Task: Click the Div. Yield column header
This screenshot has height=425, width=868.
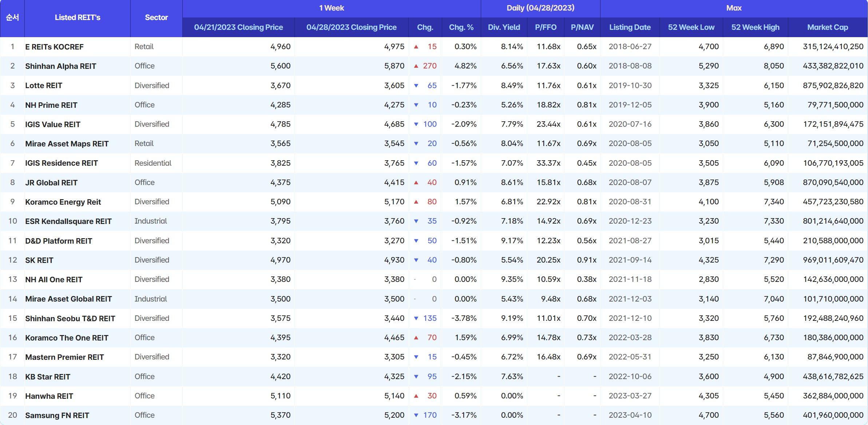Action: [504, 27]
